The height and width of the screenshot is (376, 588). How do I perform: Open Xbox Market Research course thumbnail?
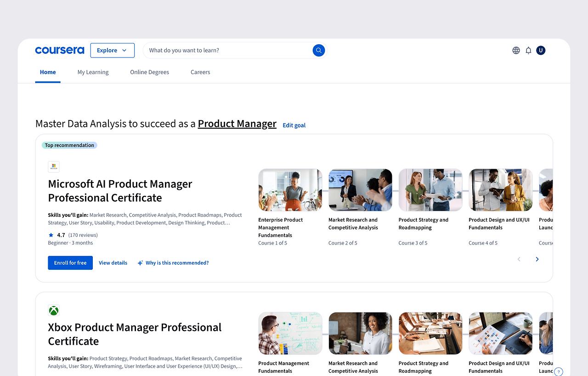361,333
